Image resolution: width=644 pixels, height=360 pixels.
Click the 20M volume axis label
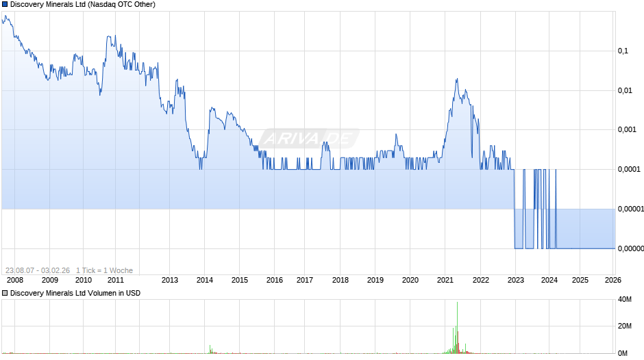click(625, 326)
